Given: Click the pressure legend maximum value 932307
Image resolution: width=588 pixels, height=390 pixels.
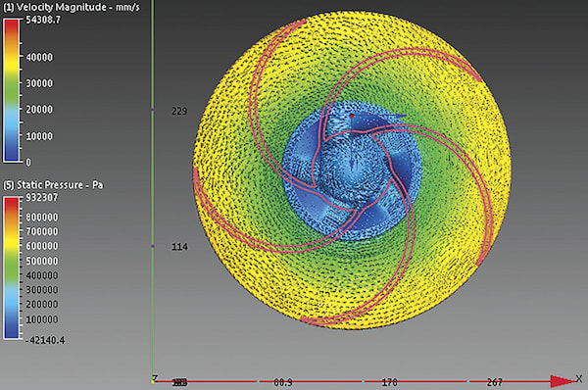Looking at the screenshot, I should [x=41, y=198].
